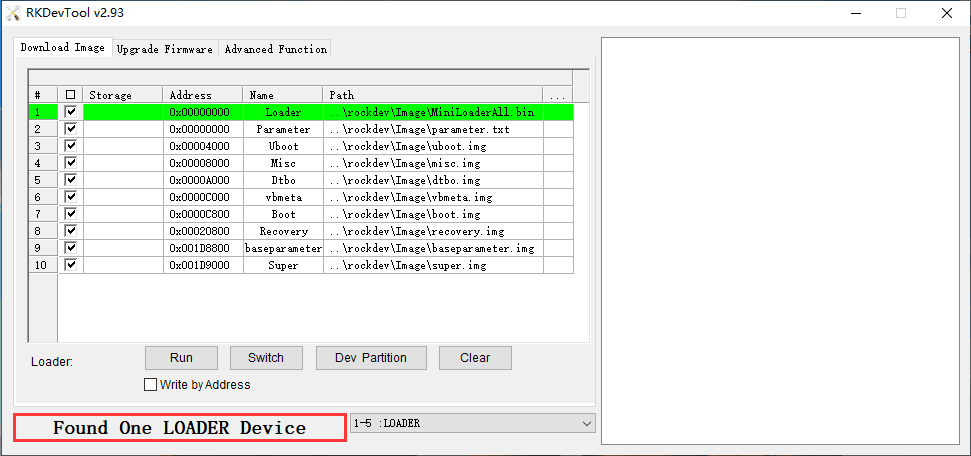Click the RKDevTool app icon in title bar
The width and height of the screenshot is (971, 456).
tap(13, 13)
